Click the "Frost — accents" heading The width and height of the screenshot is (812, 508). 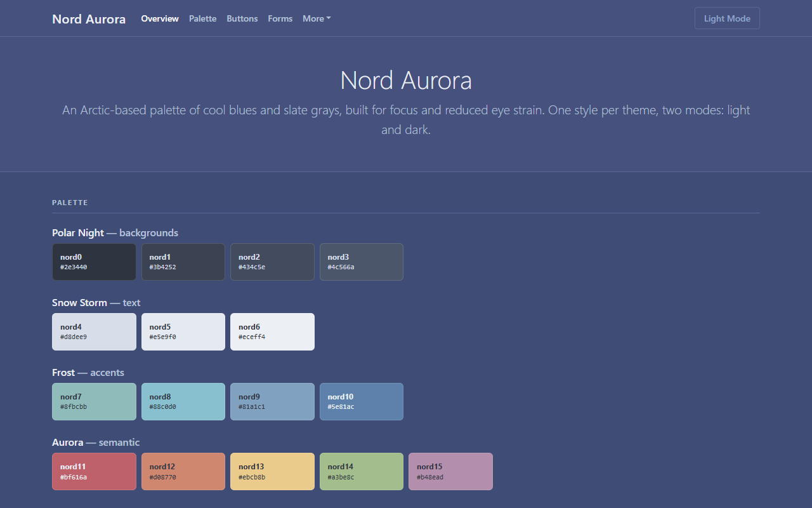click(x=88, y=372)
